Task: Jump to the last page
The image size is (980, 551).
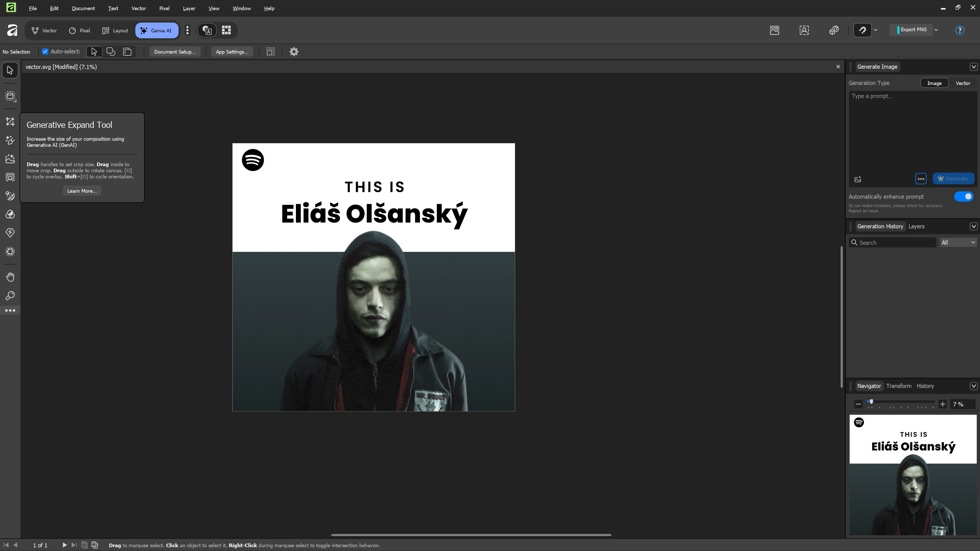Action: pos(74,545)
